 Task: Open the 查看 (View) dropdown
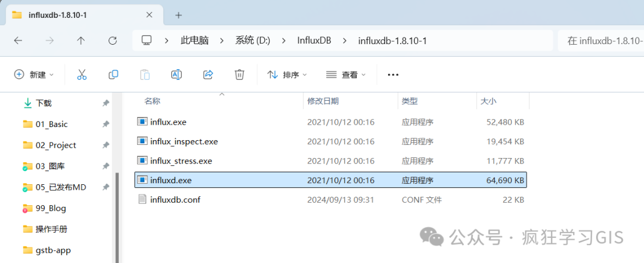tap(346, 75)
